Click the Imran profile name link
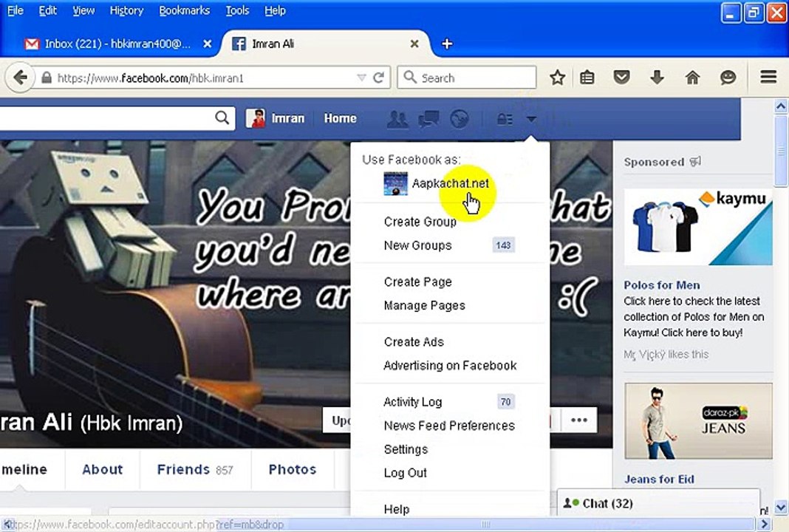Viewport: 789px width, 532px height. click(x=288, y=118)
